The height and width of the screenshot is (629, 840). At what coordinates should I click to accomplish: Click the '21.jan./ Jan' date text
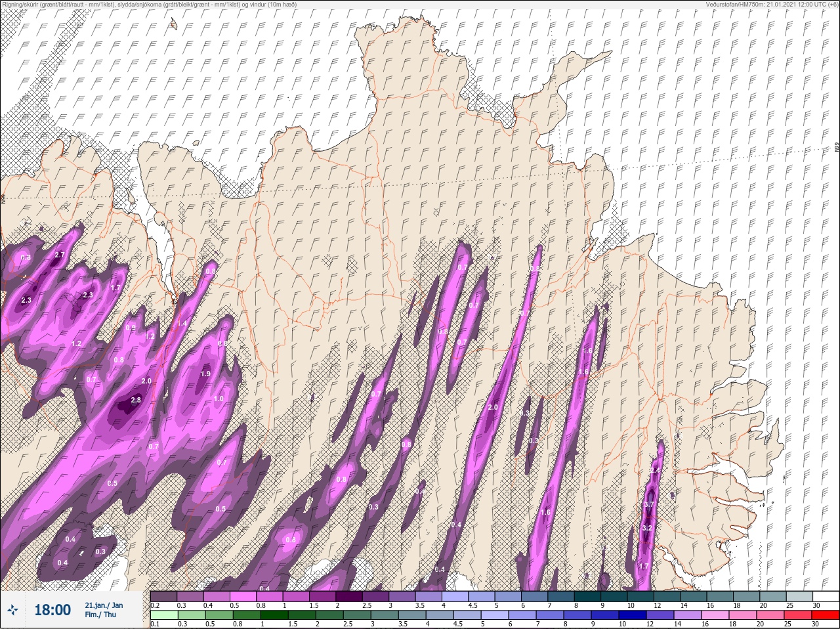(x=104, y=605)
